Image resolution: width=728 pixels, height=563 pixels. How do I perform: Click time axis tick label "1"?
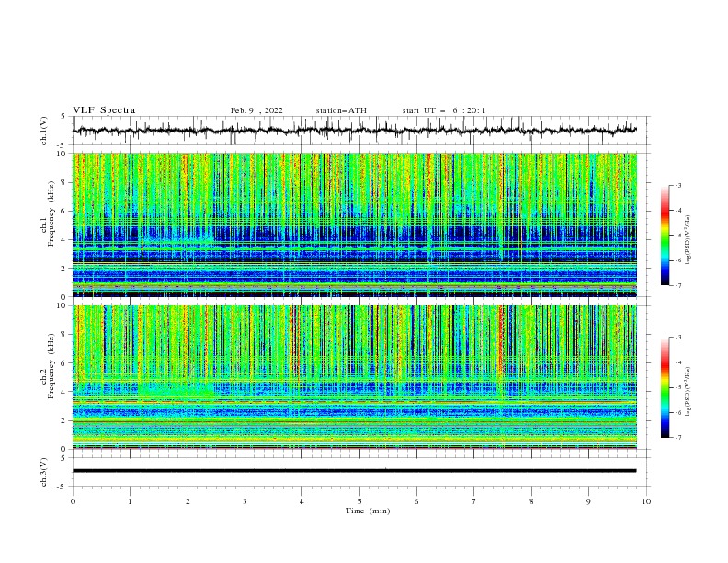point(130,501)
